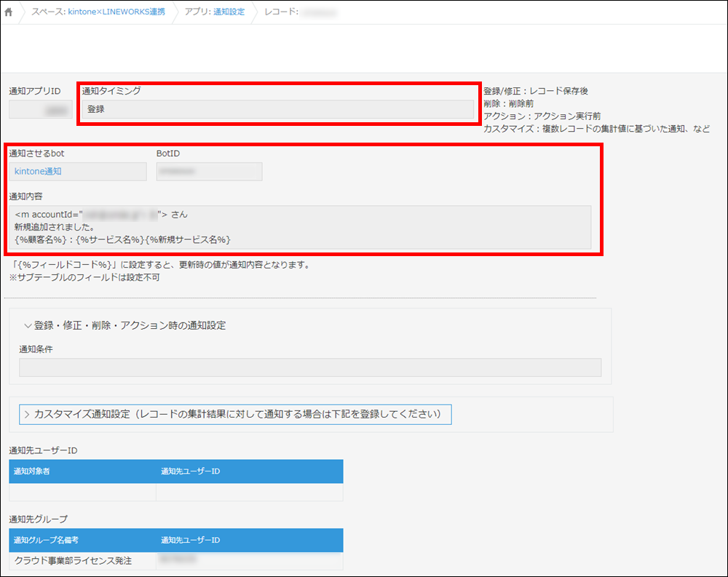Open the kintone通知 bot link
Image resolution: width=728 pixels, height=577 pixels.
coord(38,171)
